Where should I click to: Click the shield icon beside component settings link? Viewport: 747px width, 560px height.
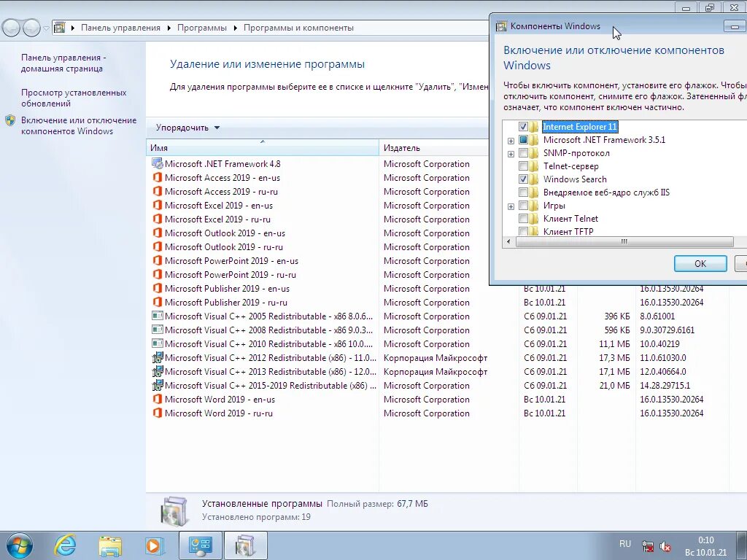pos(10,120)
